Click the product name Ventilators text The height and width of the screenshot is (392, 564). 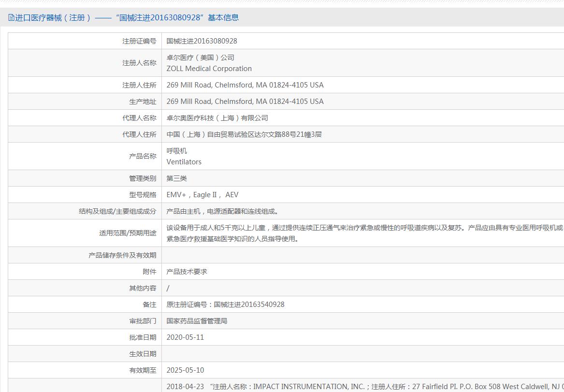pos(184,162)
